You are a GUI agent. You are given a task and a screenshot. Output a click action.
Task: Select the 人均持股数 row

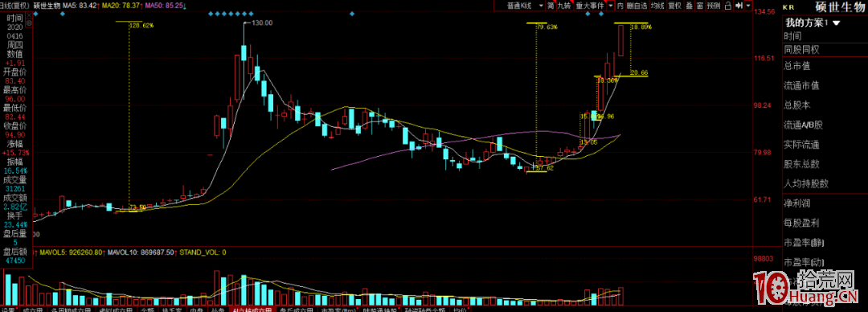[825, 183]
